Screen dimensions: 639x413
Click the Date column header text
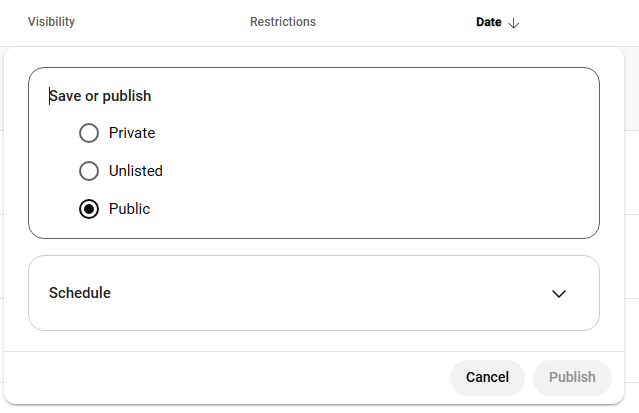click(489, 22)
